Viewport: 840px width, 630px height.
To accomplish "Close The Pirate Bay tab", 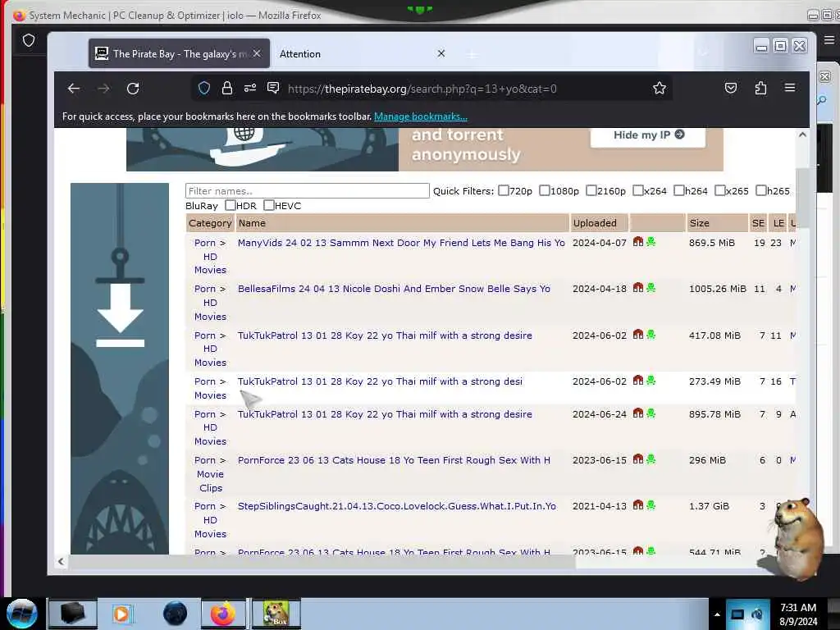I will (257, 53).
